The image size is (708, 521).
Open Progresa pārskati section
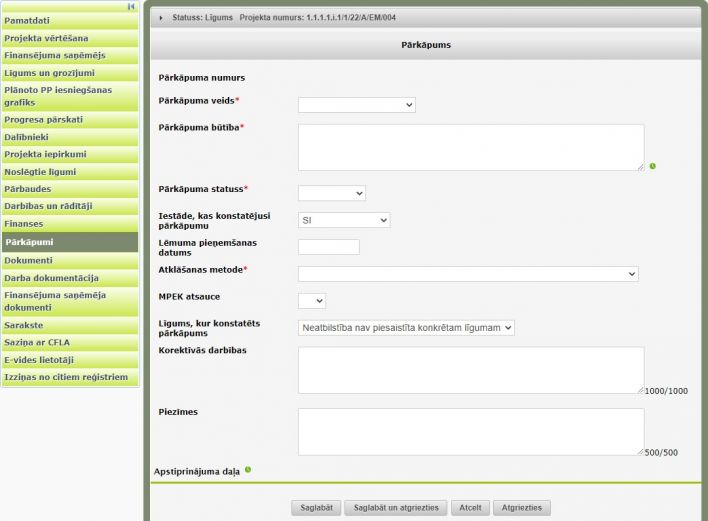coord(70,119)
